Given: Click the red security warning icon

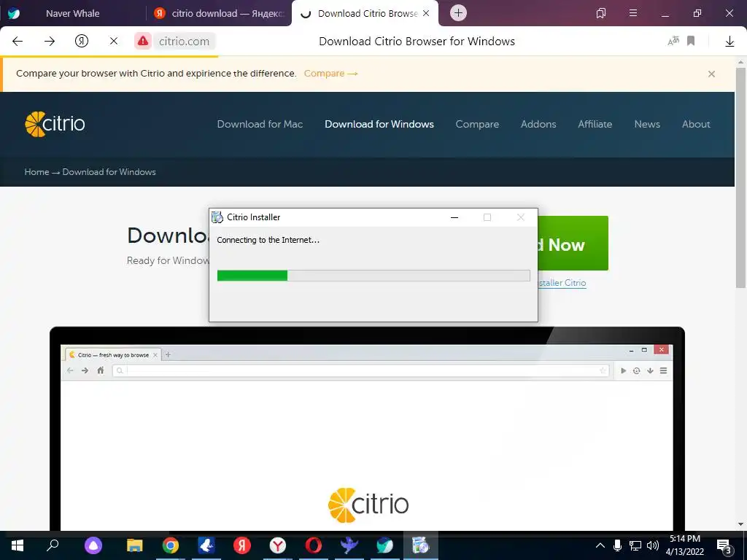Looking at the screenshot, I should click(143, 42).
